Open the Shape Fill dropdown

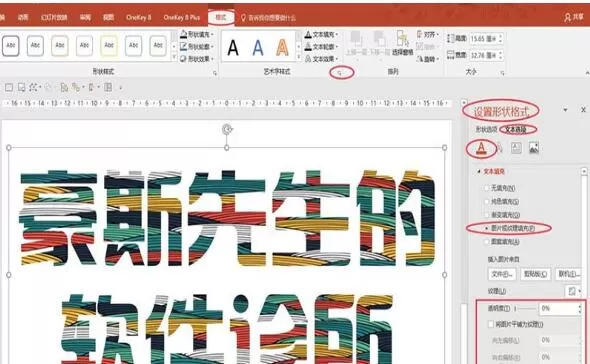pyautogui.click(x=197, y=34)
